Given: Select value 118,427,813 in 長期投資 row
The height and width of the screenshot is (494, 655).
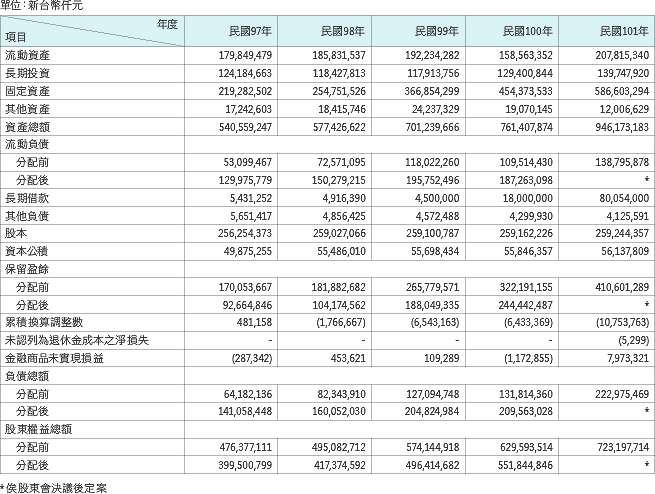Looking at the screenshot, I should (x=339, y=73).
